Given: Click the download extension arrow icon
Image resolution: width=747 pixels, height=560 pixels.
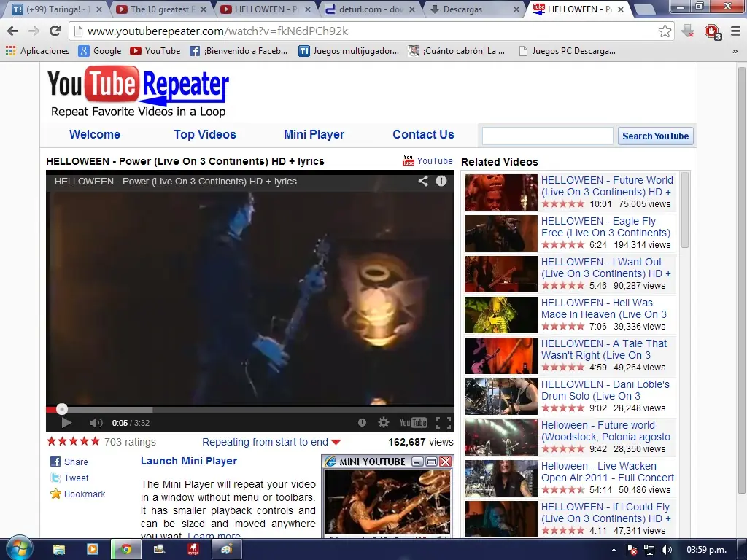Looking at the screenshot, I should (687, 31).
